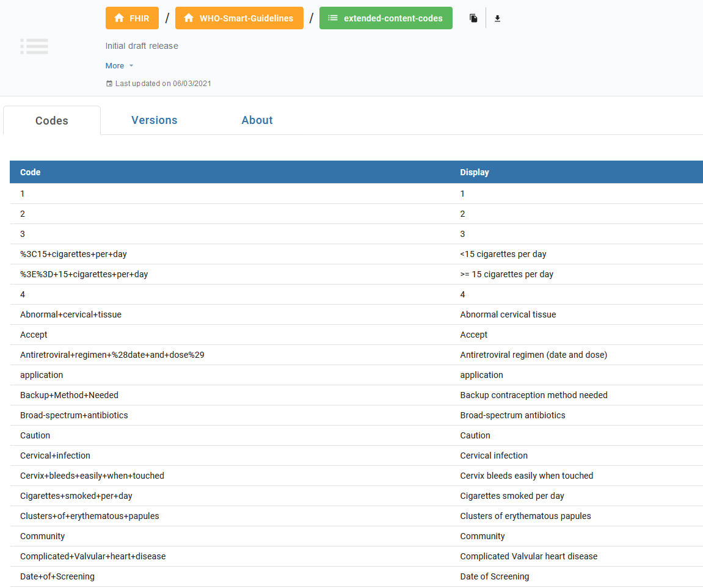Select code Cigarettes+smoked+per+day
703x588 pixels.
tap(76, 496)
